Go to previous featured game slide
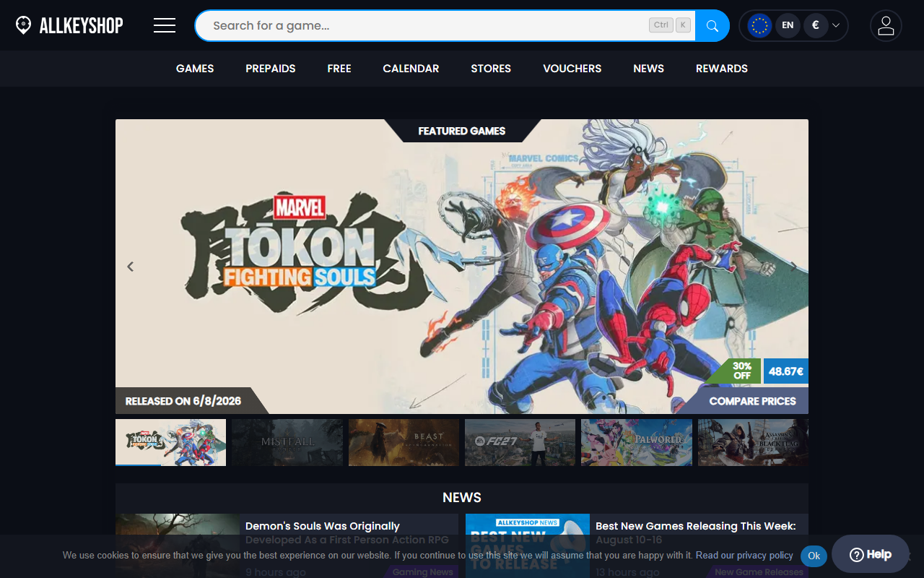The height and width of the screenshot is (578, 924). click(131, 267)
